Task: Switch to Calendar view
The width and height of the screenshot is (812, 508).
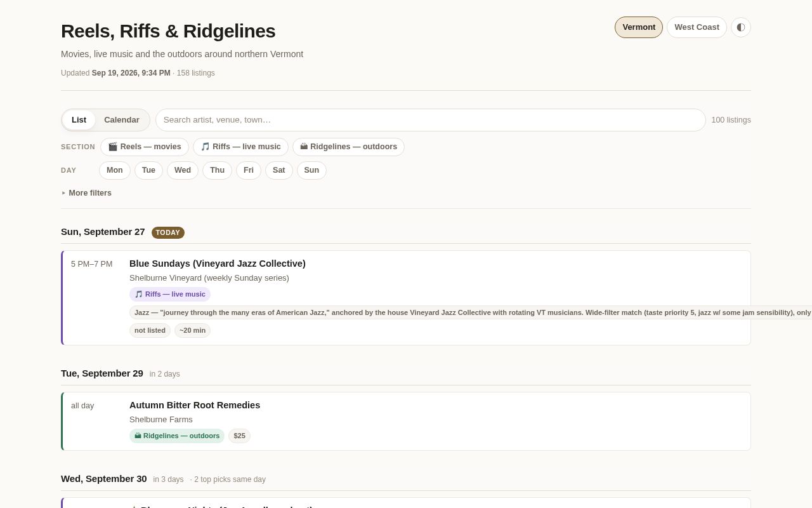Action: point(122,120)
